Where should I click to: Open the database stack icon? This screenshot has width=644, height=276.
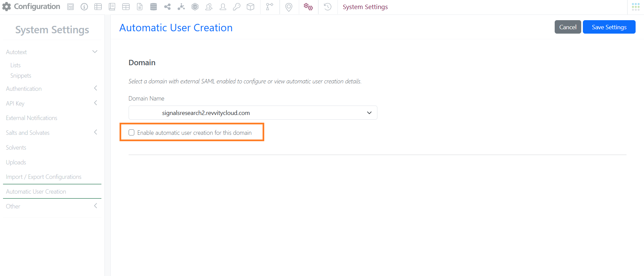pyautogui.click(x=153, y=7)
